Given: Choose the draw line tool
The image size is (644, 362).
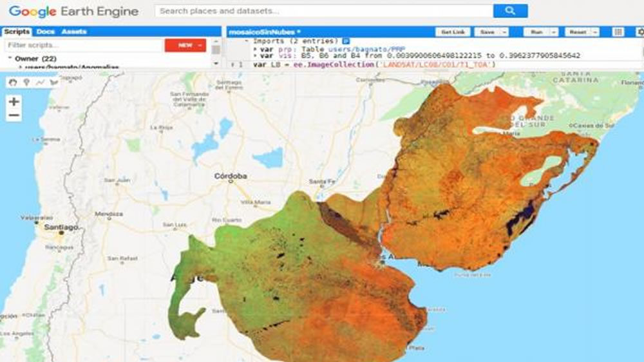Looking at the screenshot, I should click(x=40, y=82).
